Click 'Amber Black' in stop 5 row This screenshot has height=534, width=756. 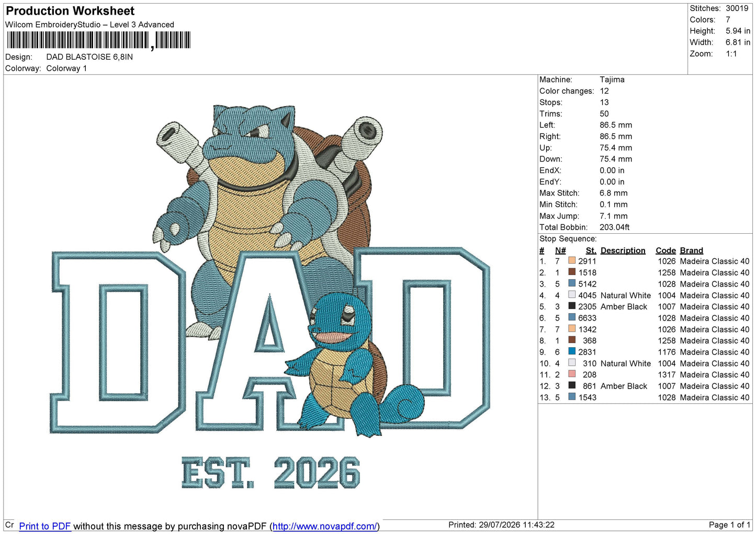pos(624,306)
